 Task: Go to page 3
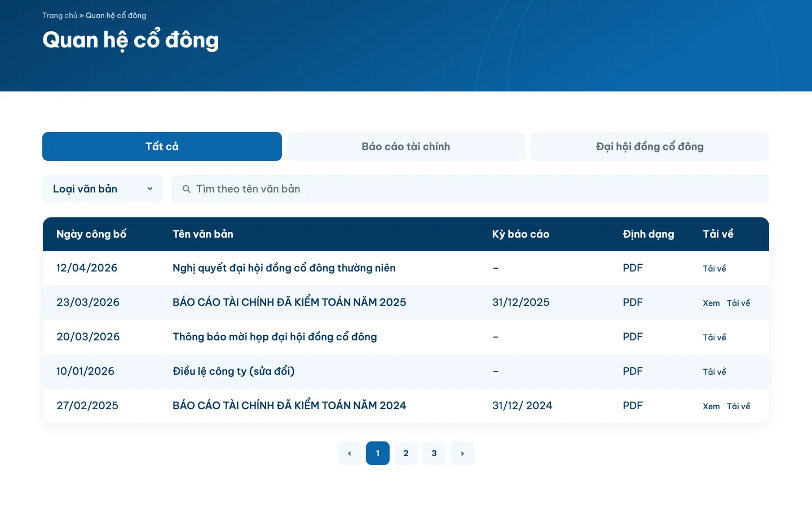pyautogui.click(x=434, y=453)
